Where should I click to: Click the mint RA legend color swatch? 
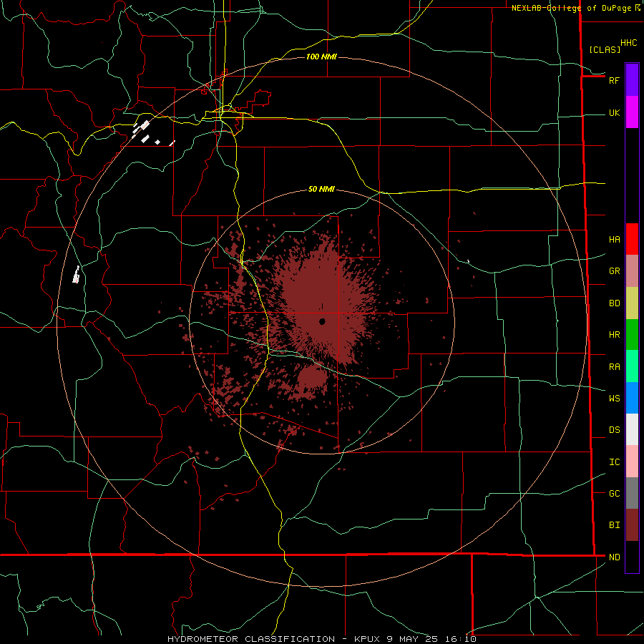(x=632, y=366)
